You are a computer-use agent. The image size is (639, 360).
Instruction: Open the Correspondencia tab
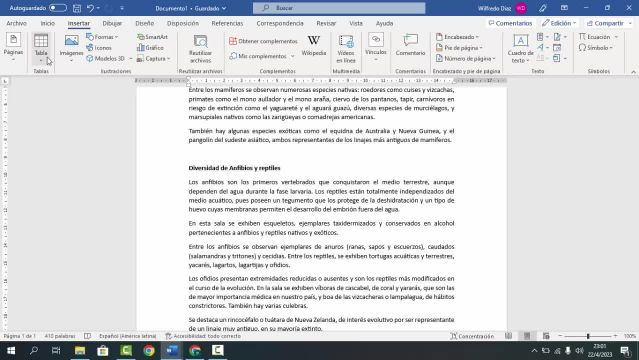280,23
